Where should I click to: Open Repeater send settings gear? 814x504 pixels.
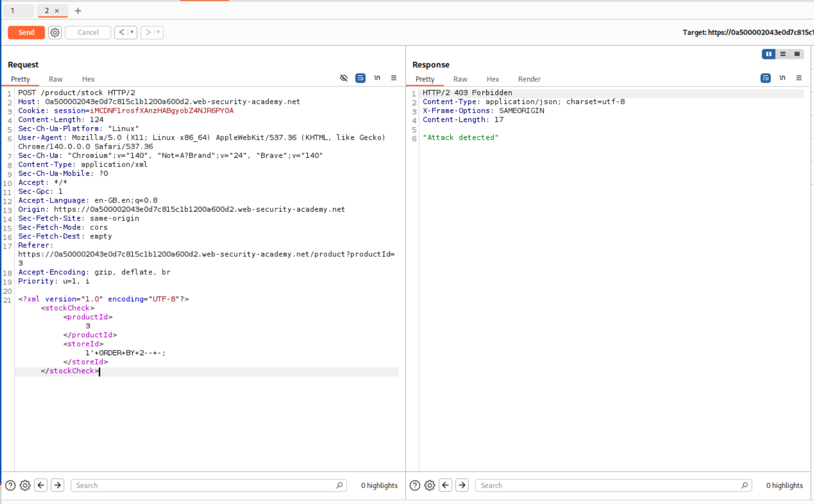[x=55, y=32]
